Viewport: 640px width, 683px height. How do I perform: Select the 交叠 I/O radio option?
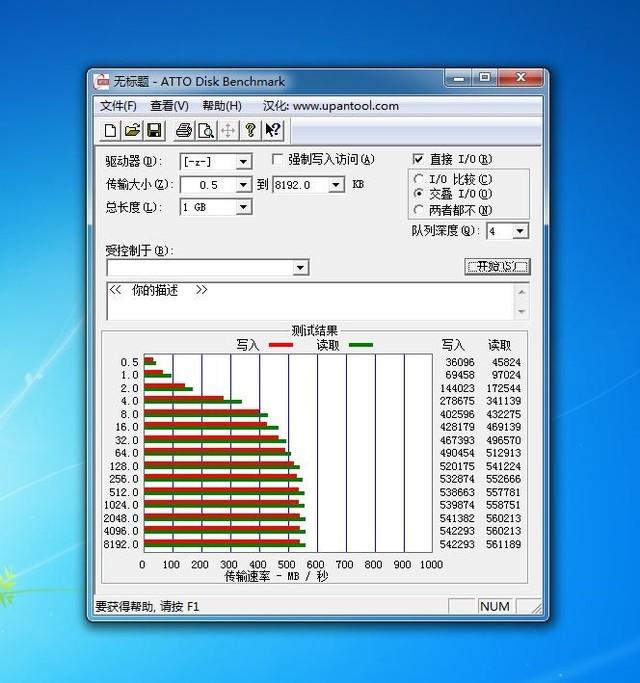pos(418,193)
